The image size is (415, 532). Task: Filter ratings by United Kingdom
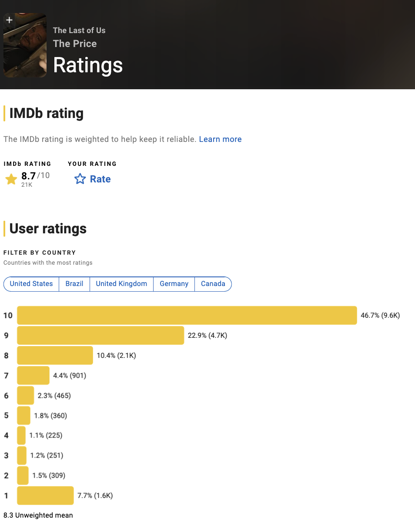(x=121, y=284)
